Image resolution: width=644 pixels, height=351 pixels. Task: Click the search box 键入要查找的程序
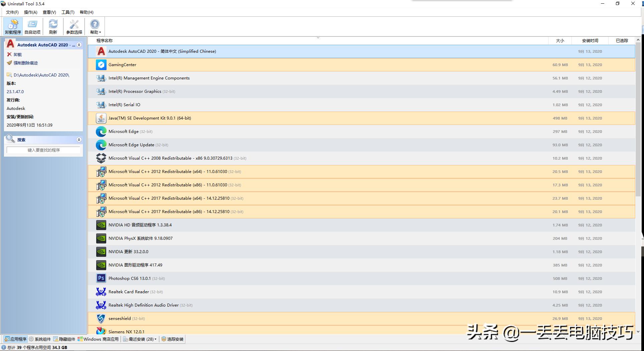[x=43, y=150]
